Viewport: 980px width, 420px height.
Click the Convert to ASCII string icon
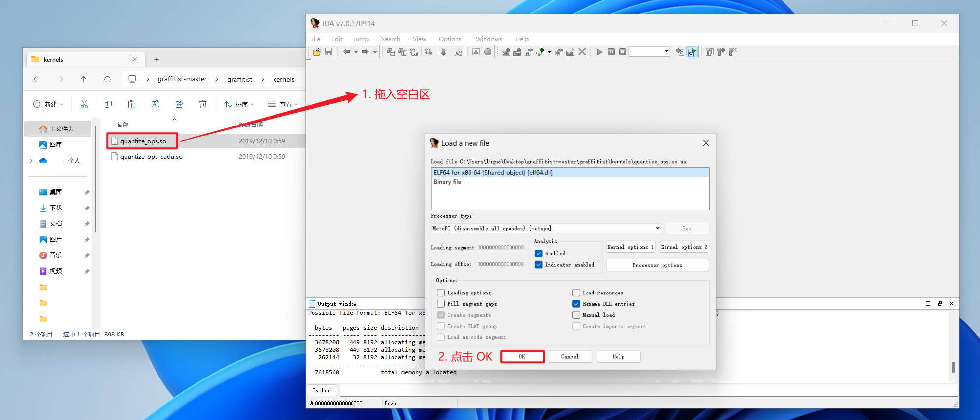(529, 52)
